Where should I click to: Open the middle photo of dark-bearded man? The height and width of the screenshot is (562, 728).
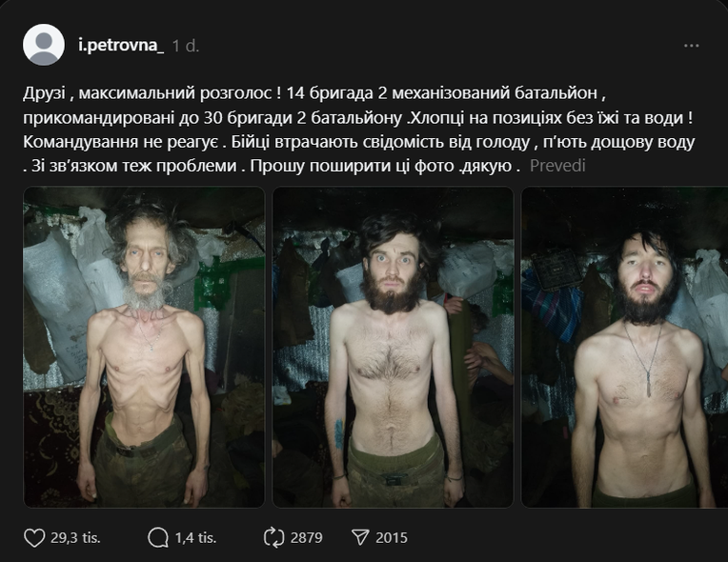point(393,347)
